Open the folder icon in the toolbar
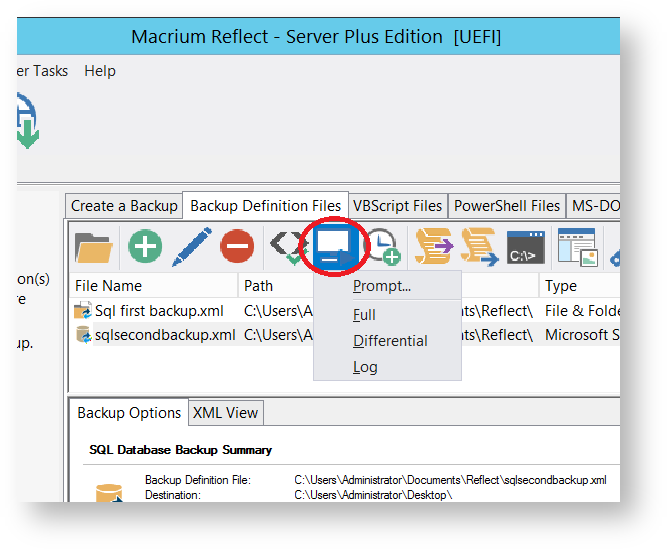 (93, 248)
